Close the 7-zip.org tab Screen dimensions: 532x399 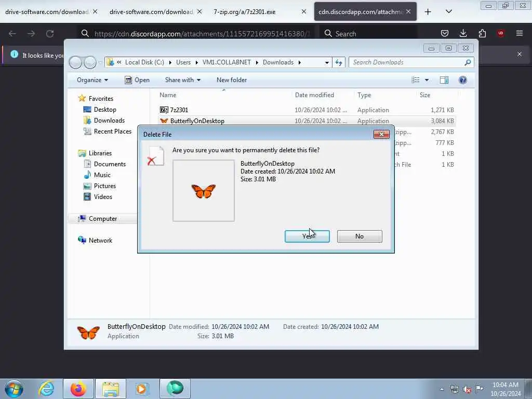click(303, 12)
